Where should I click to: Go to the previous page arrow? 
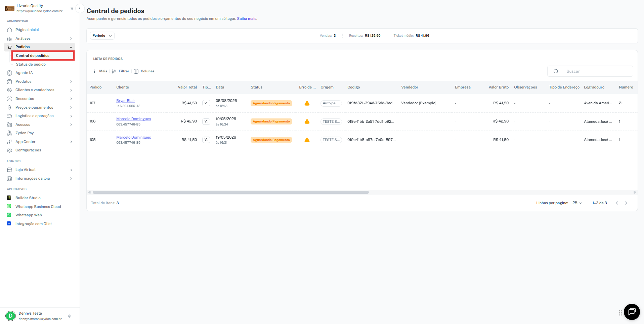click(617, 203)
